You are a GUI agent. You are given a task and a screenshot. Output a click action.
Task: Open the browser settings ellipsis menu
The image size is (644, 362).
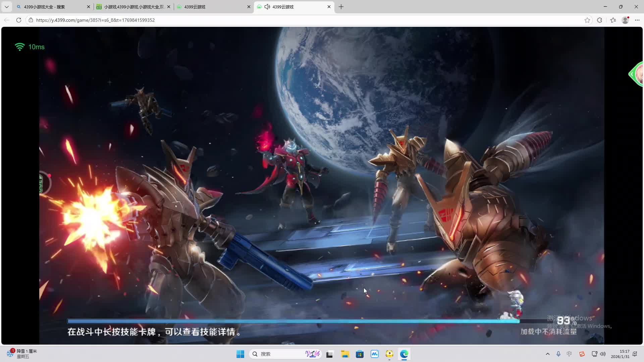coord(637,20)
